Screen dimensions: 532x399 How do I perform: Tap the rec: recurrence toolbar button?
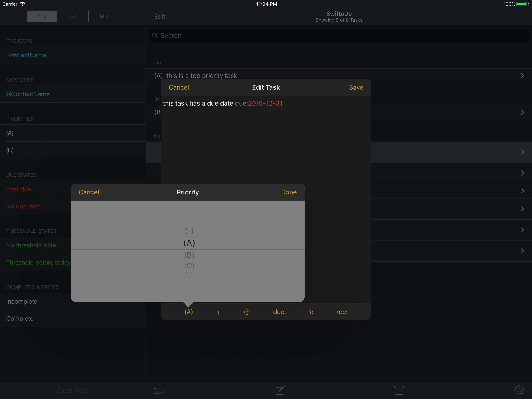tap(342, 312)
